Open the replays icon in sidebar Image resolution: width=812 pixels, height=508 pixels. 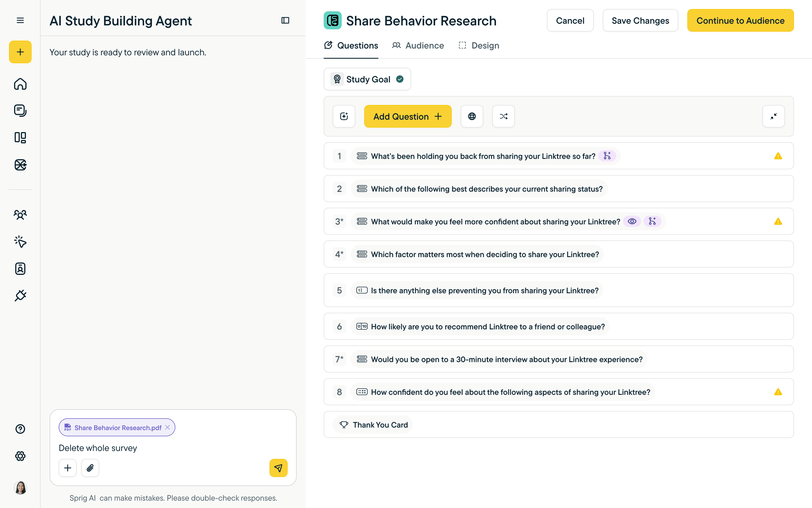coord(20,165)
